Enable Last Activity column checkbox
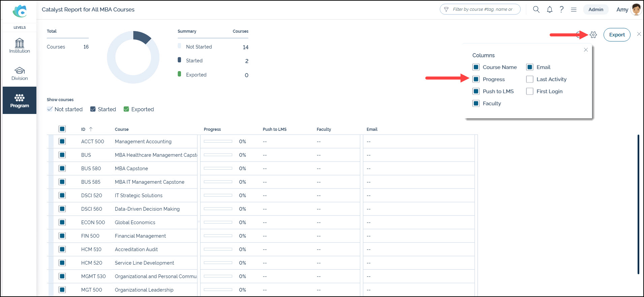 [530, 79]
